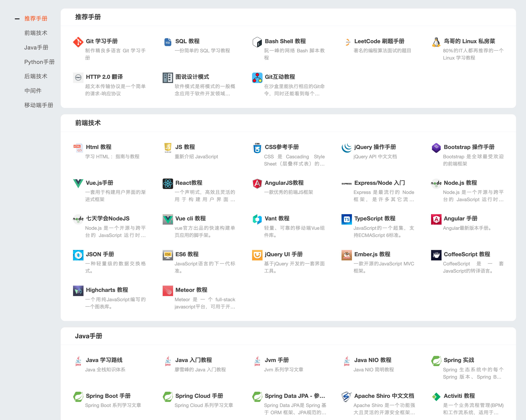This screenshot has width=526, height=420.
Task: Click the HTTP 2.0 翻译 round icon
Action: click(78, 78)
